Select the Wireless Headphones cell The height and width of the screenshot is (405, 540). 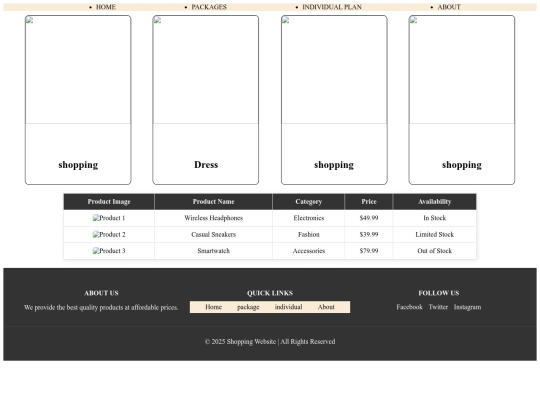coord(214,218)
